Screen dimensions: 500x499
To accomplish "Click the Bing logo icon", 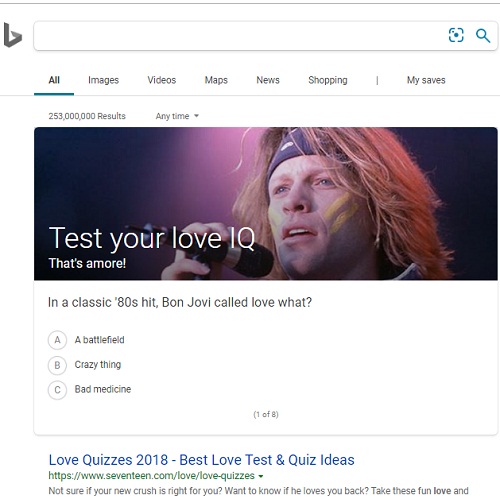I will (x=13, y=35).
